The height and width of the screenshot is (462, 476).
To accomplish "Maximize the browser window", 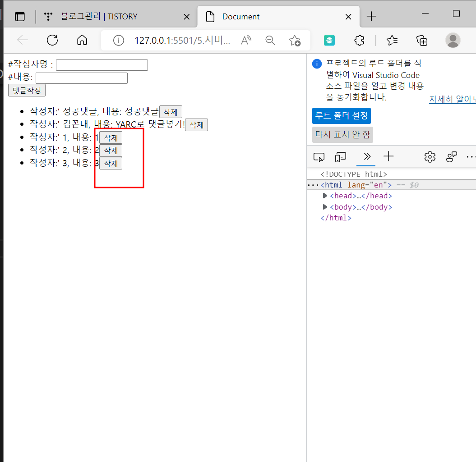I will coord(456,14).
